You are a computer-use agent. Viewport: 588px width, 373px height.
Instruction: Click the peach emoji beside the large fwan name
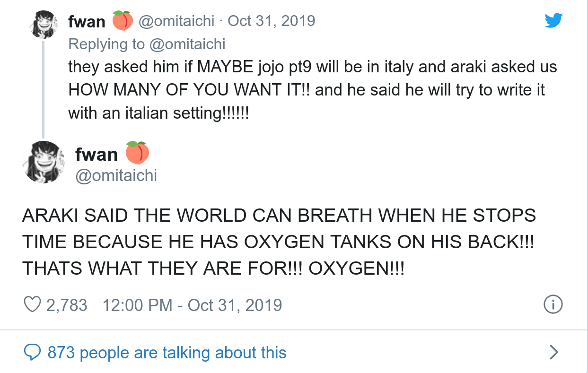point(137,152)
